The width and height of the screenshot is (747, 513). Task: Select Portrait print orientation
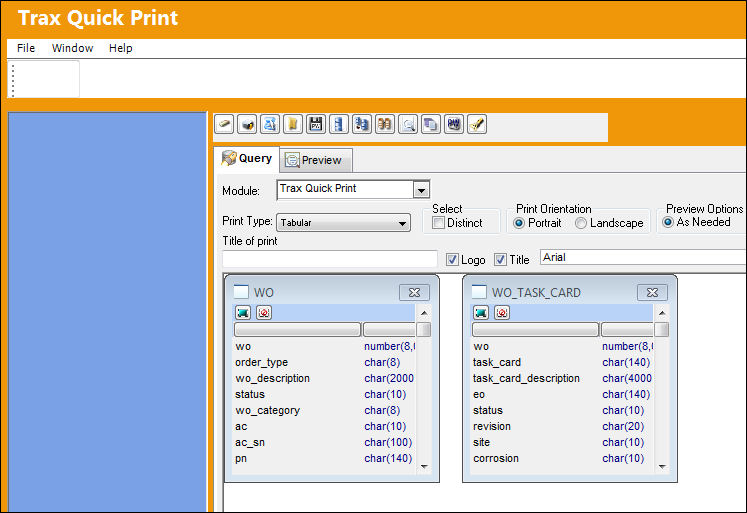[x=519, y=223]
